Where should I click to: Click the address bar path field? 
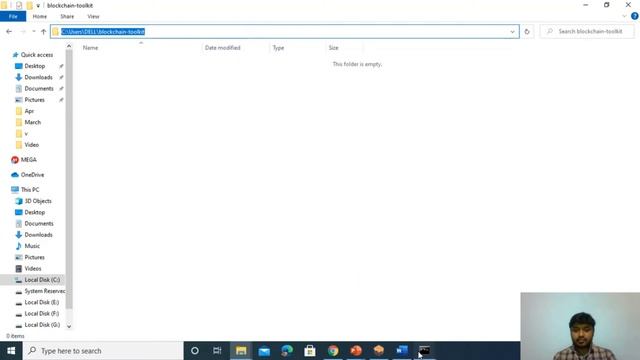tap(284, 31)
